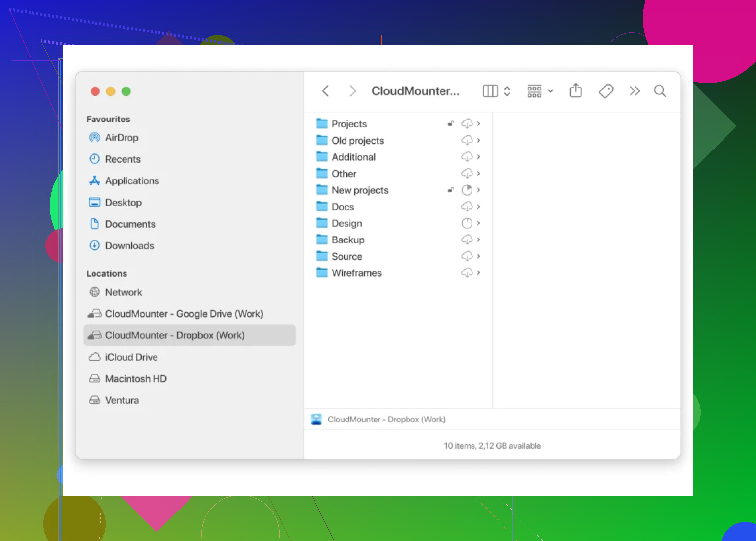
Task: Expand Wireframes folder chevron
Action: tap(478, 272)
